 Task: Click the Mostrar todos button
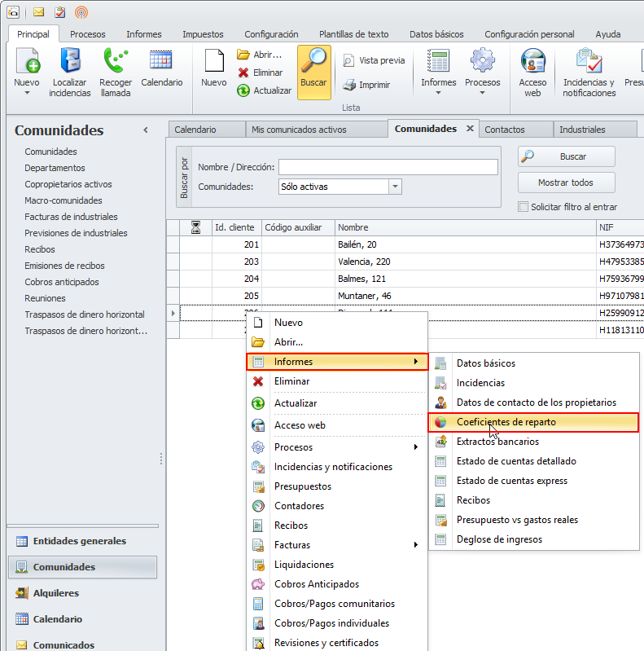point(566,183)
